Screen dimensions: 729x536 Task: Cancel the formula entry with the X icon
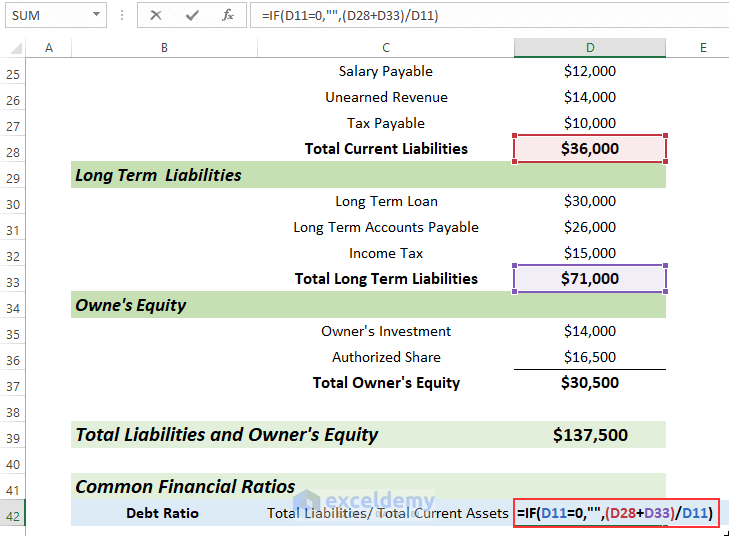point(156,15)
